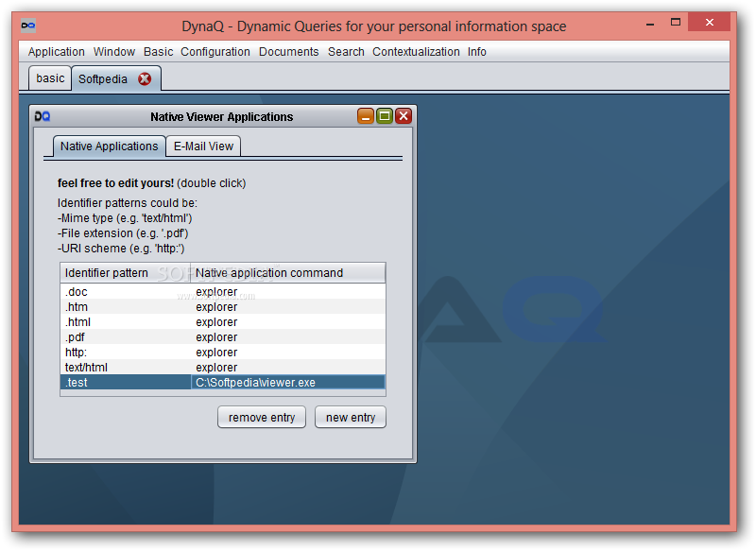Image resolution: width=756 pixels, height=551 pixels.
Task: Click explorer command in the .html row
Action: (288, 322)
